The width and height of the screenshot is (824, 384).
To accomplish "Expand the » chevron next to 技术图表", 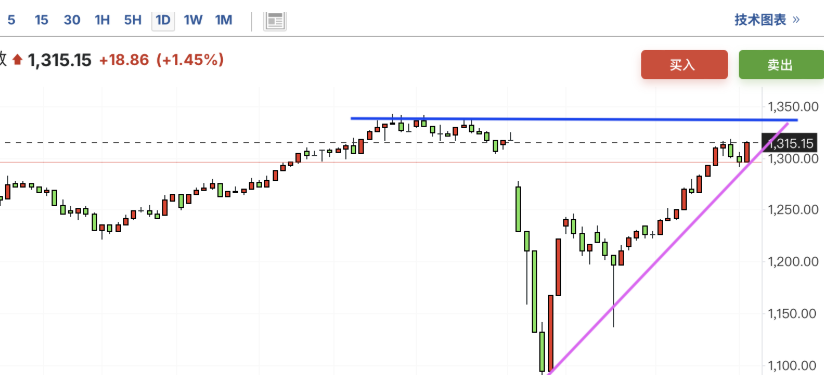I will coord(796,20).
